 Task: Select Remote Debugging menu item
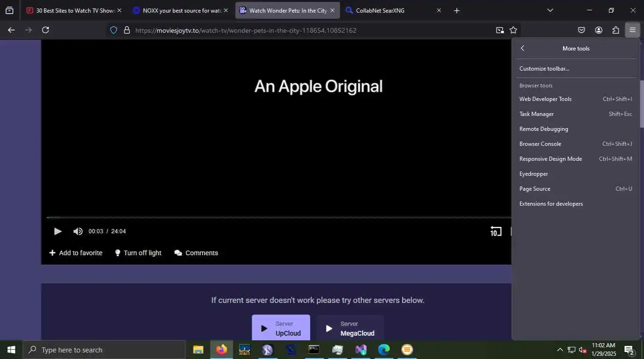pos(576,129)
